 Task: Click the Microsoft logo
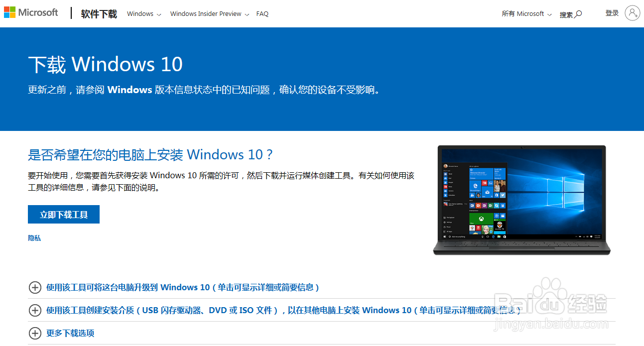(x=31, y=12)
